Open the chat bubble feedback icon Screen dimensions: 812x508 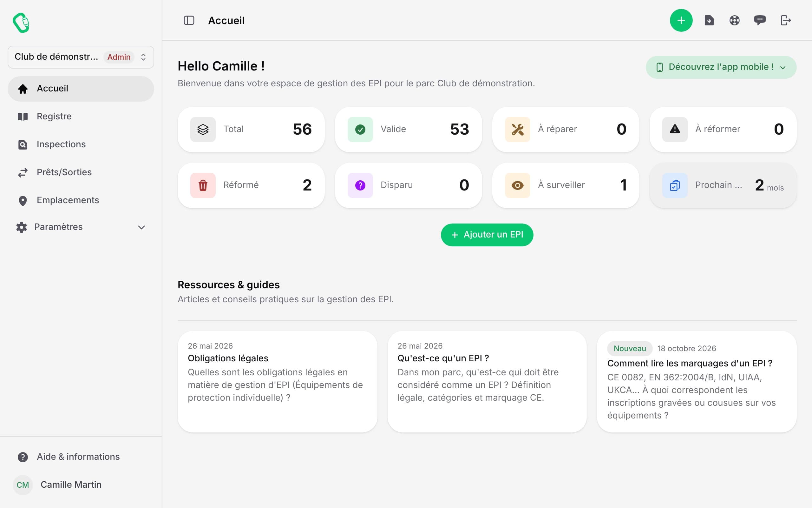pos(760,21)
